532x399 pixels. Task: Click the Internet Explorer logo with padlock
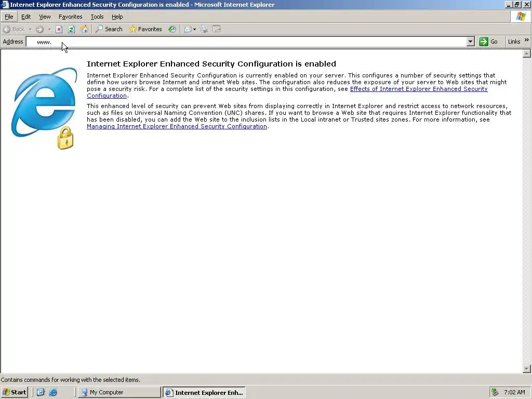44,109
